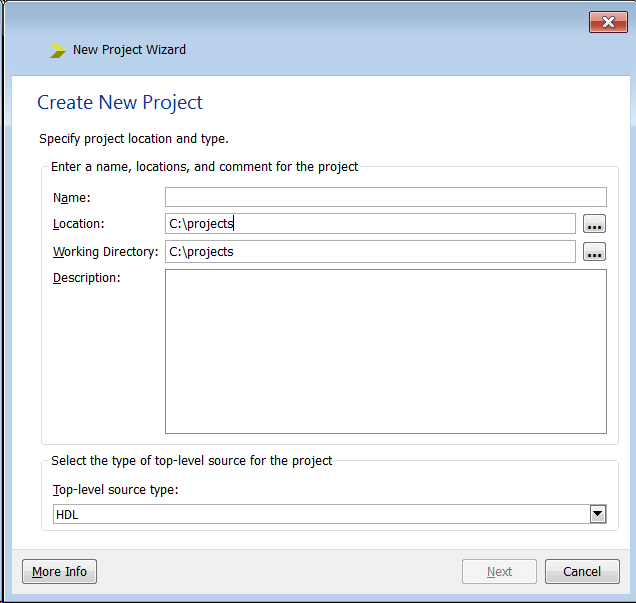Click the Working Directory label
The height and width of the screenshot is (603, 636).
click(x=105, y=252)
